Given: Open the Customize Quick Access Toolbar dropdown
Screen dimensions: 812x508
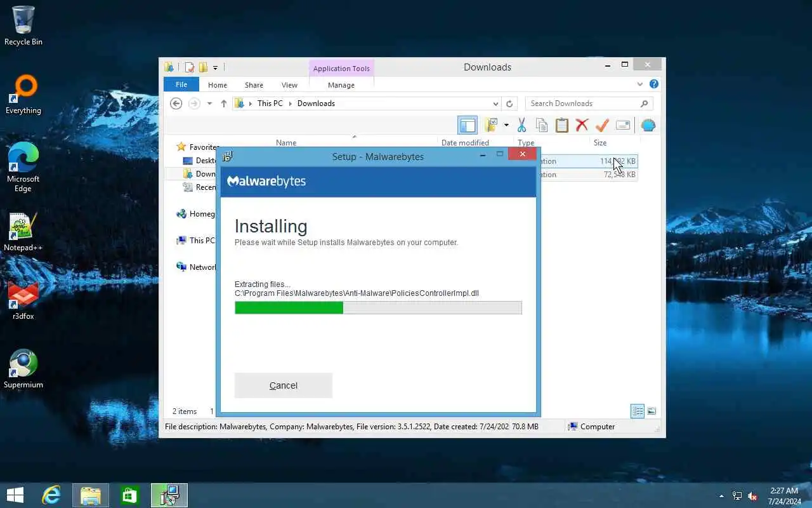Looking at the screenshot, I should [216, 67].
